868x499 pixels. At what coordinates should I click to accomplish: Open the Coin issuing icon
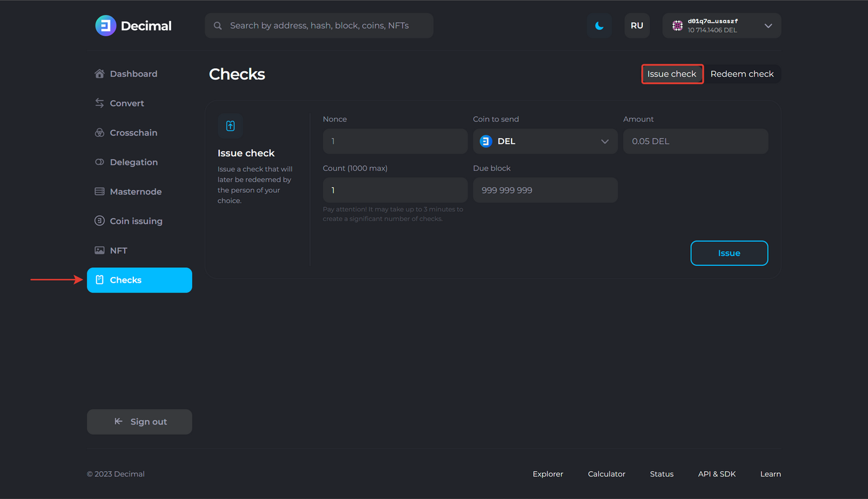99,221
